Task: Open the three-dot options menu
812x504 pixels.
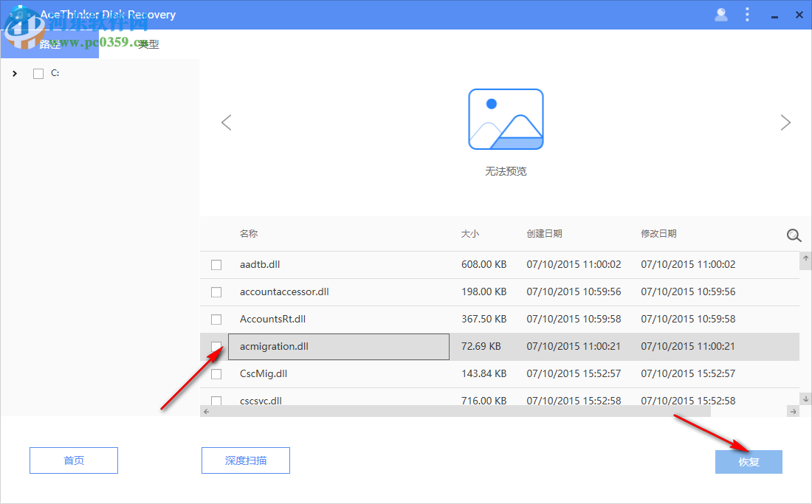Action: [748, 14]
